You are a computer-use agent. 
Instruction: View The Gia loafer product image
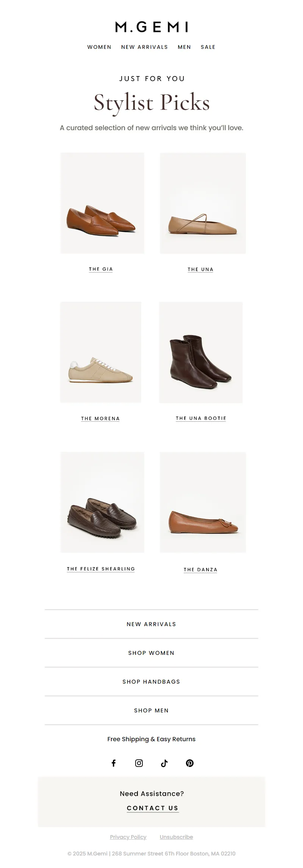[x=102, y=203]
